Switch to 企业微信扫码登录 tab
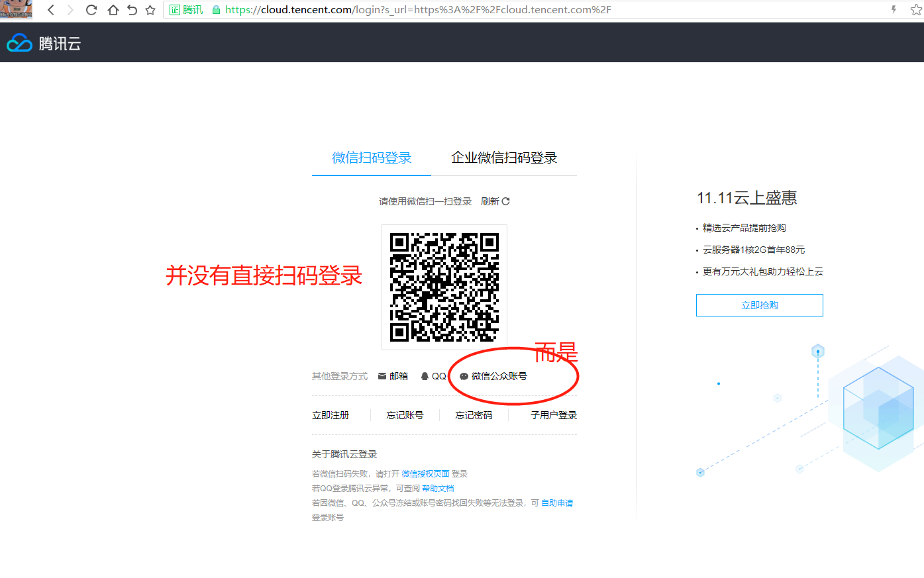 point(504,158)
